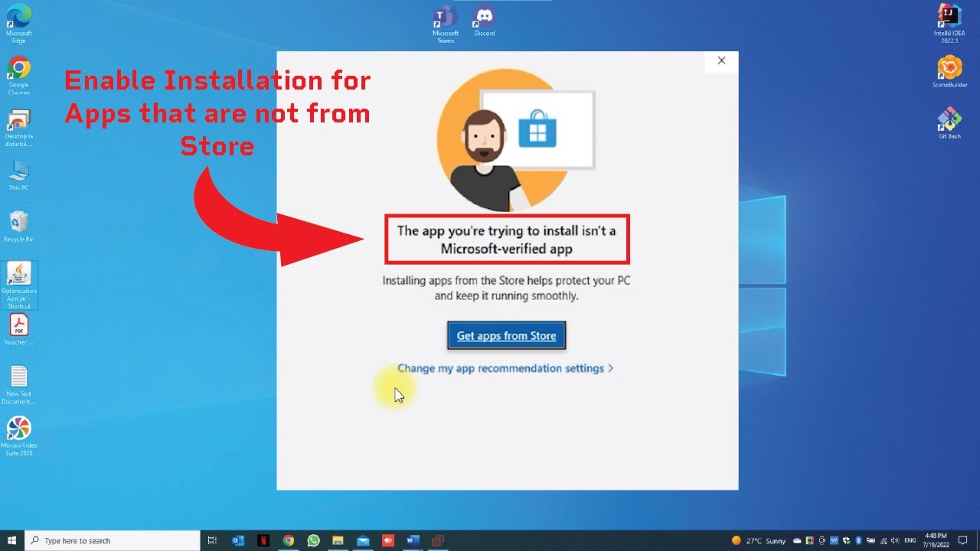Screen dimensions: 980x551
Task: Select the Desktop la distanta shortcut
Action: 19,128
